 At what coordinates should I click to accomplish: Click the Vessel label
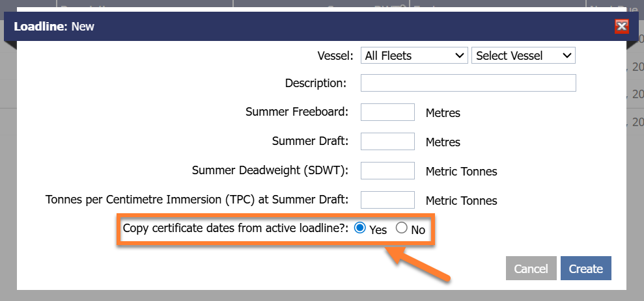pos(335,56)
